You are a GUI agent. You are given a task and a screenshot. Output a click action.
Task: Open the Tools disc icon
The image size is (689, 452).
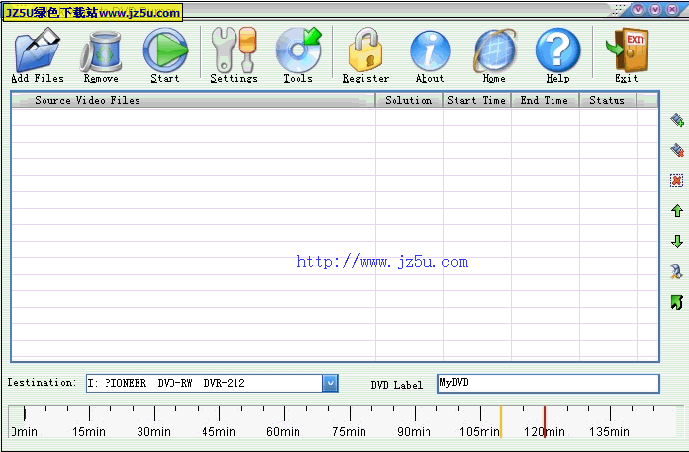298,50
